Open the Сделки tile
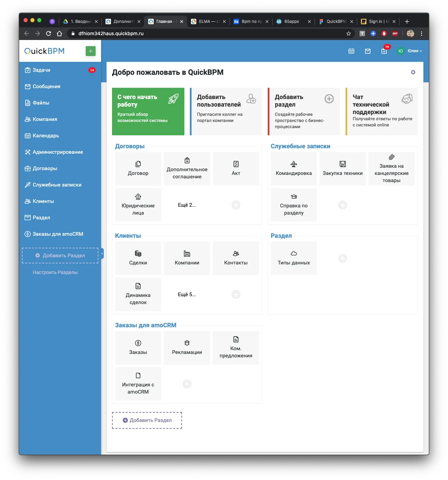 (x=138, y=258)
